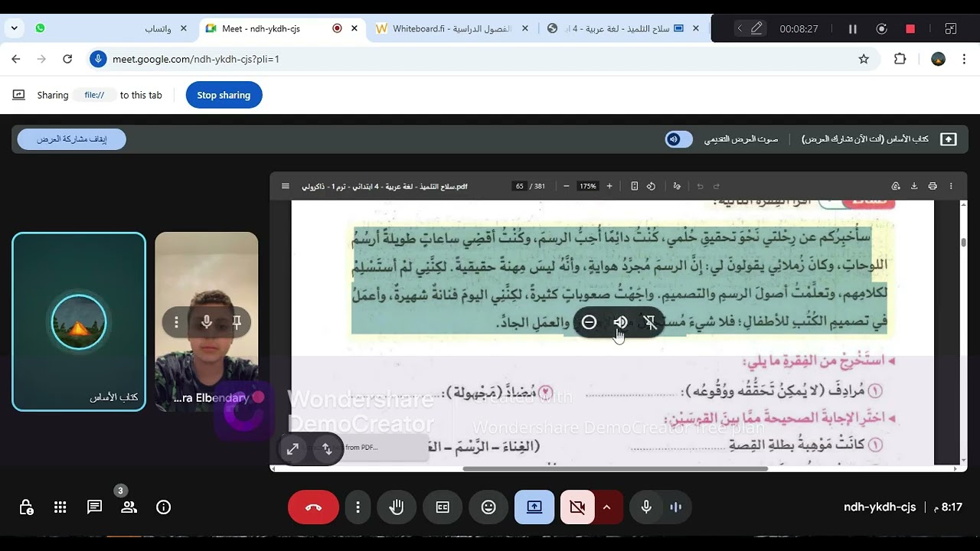Click the minimize tile circle icon
980x551 pixels.
pos(589,322)
